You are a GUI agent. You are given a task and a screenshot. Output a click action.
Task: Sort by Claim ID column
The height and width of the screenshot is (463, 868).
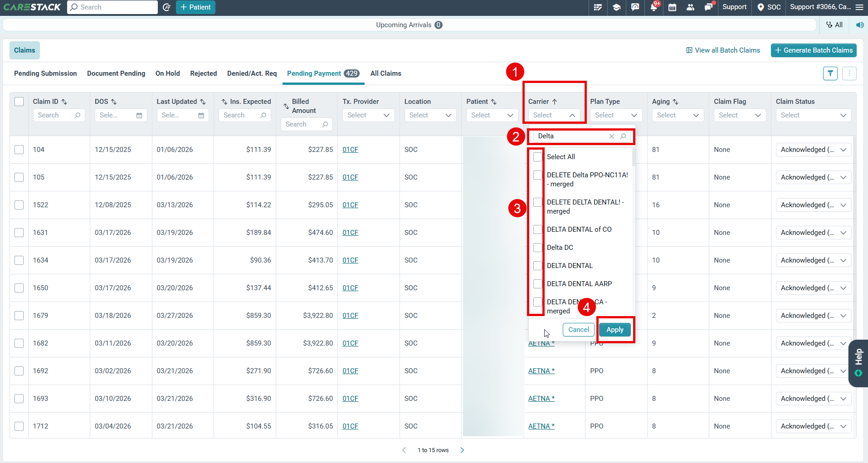click(x=64, y=102)
